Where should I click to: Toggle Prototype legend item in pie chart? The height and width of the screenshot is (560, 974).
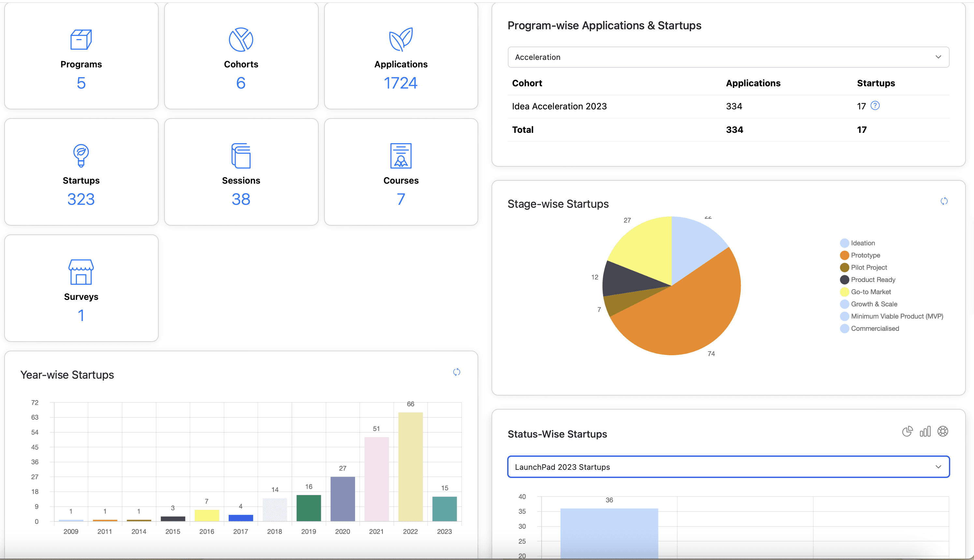click(865, 255)
